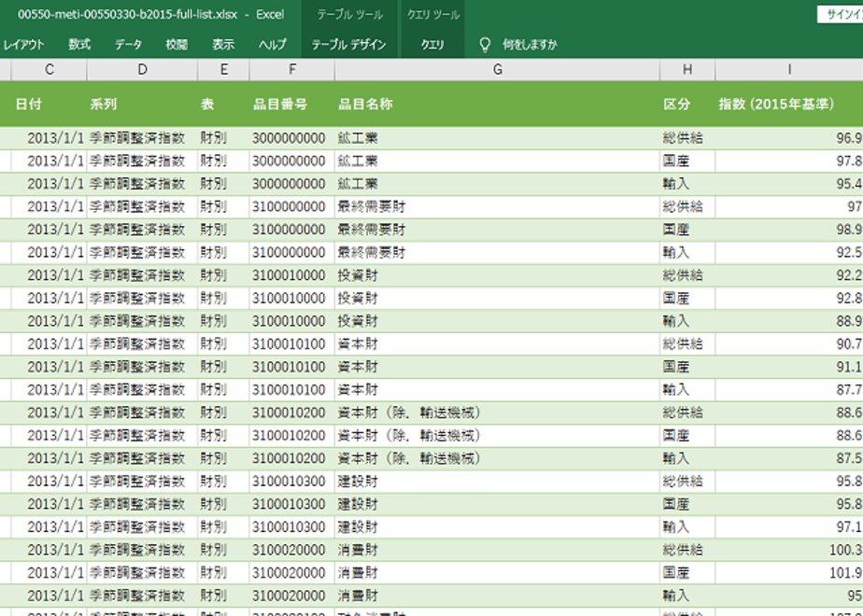Click 資本財 in the 91.1 row
The width and height of the screenshot is (863, 616).
coord(358,367)
